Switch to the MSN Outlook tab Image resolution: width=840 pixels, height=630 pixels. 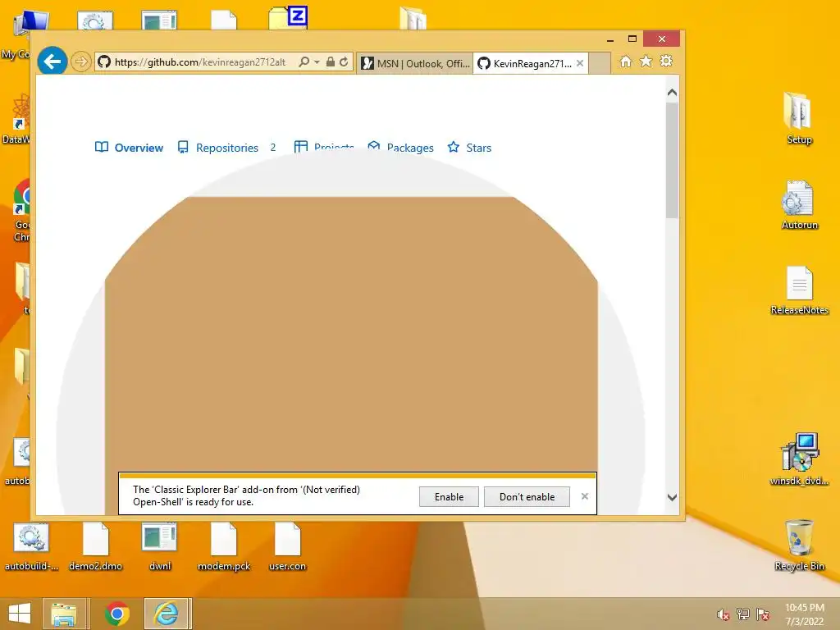(415, 63)
